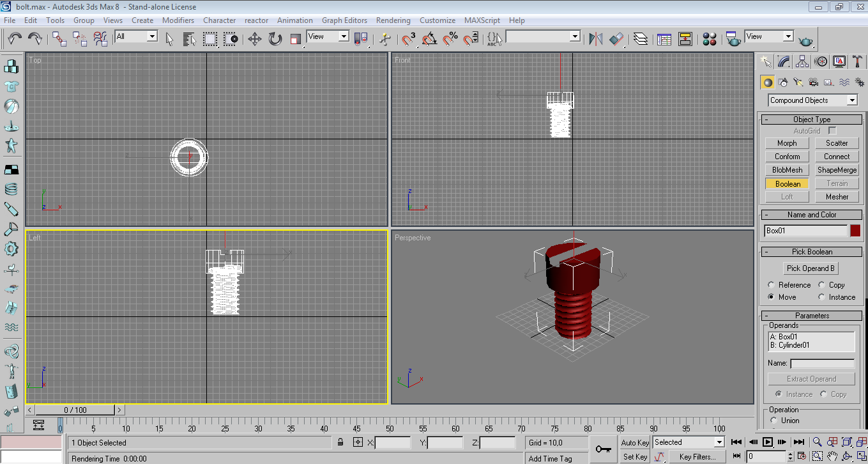Click the Play Animation button
Viewport: 868px width, 464px height.
768,442
